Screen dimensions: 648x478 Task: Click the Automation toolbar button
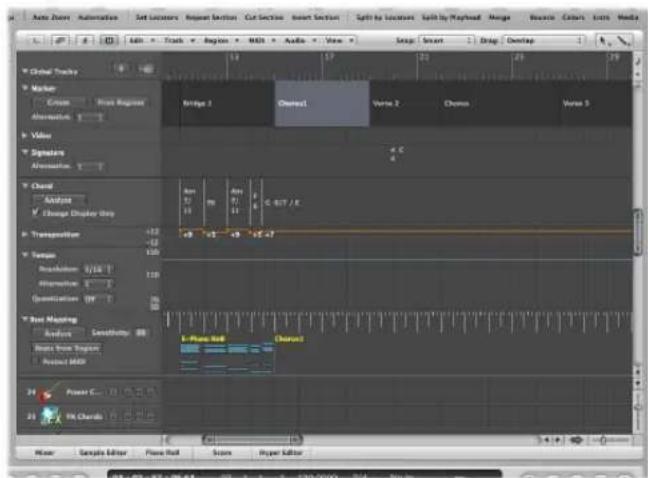click(98, 17)
